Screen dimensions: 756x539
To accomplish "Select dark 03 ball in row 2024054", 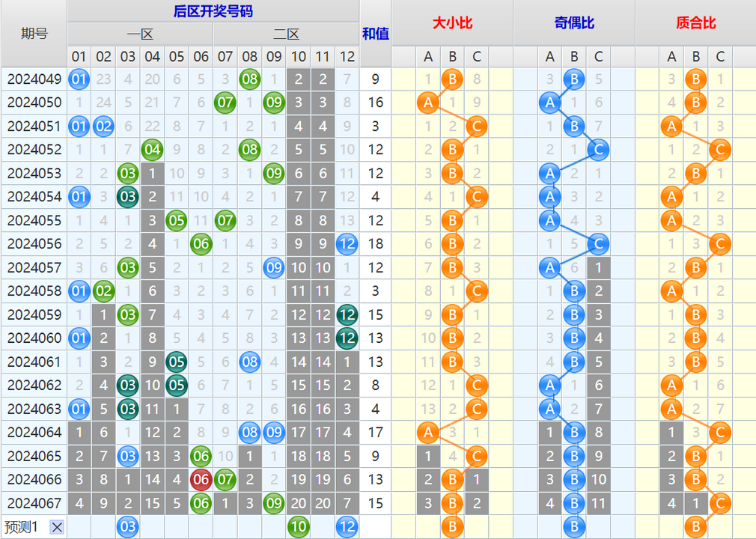I will [x=128, y=197].
